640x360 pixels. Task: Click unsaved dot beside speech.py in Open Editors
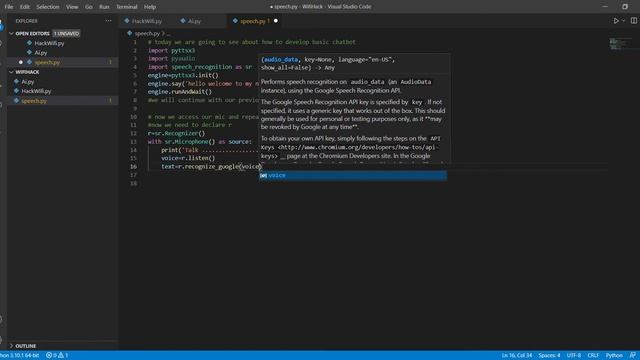pyautogui.click(x=21, y=62)
